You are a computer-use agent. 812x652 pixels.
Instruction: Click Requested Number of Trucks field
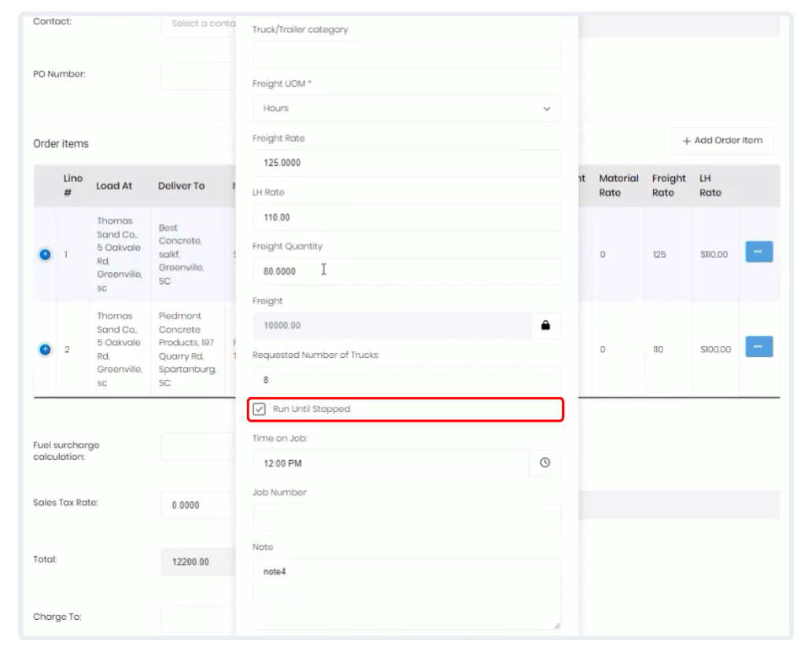point(406,379)
